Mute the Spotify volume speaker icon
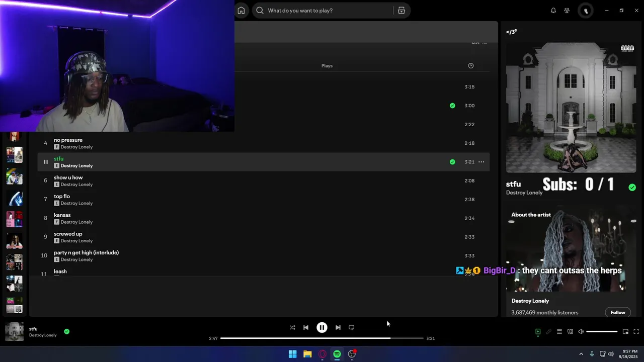The height and width of the screenshot is (362, 644). tap(581, 332)
